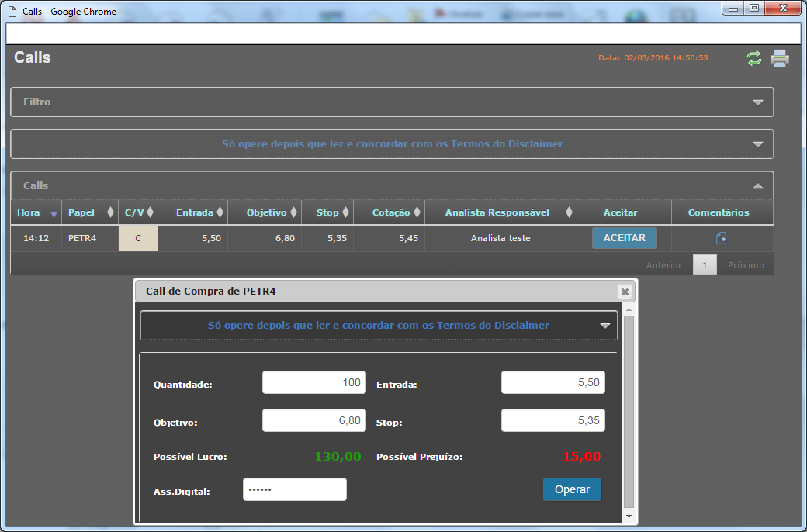The image size is (807, 532).
Task: Sort table by C/V column
Action: [x=138, y=212]
